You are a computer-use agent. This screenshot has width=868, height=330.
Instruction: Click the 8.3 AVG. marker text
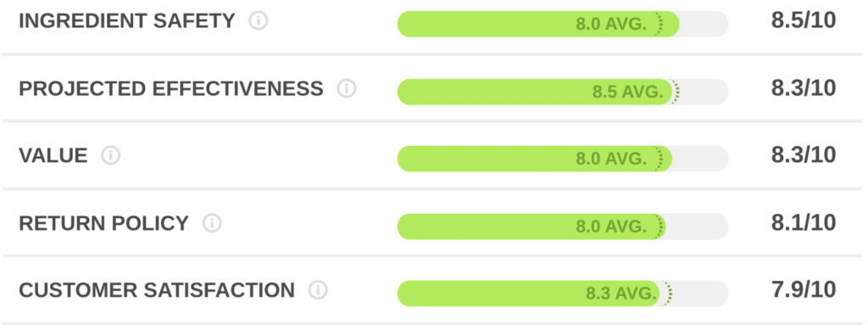click(x=621, y=294)
